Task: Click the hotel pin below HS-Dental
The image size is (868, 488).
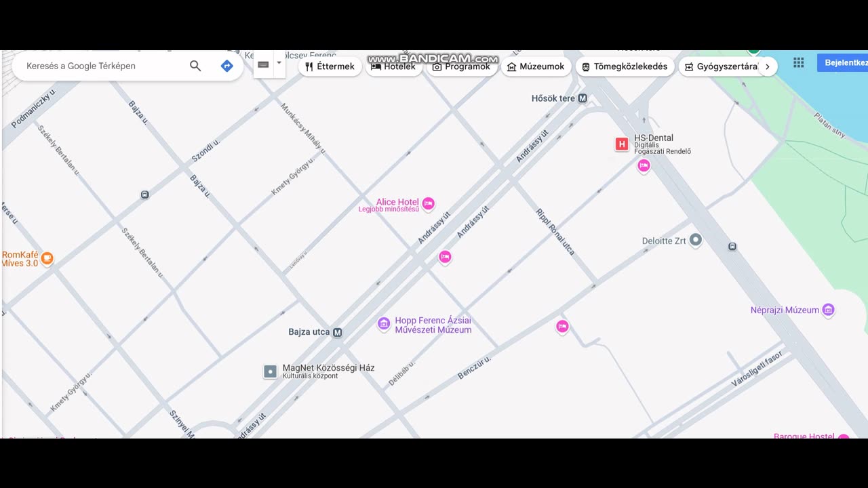Action: point(644,165)
